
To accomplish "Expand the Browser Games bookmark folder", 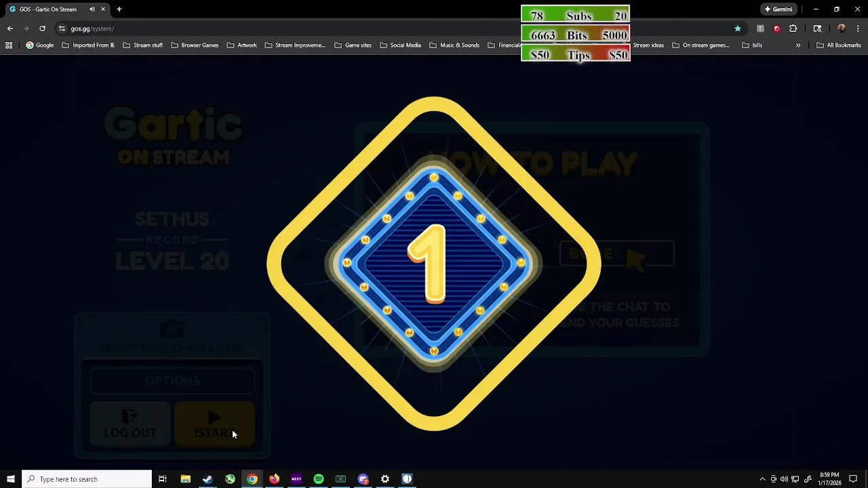I will click(x=195, y=45).
